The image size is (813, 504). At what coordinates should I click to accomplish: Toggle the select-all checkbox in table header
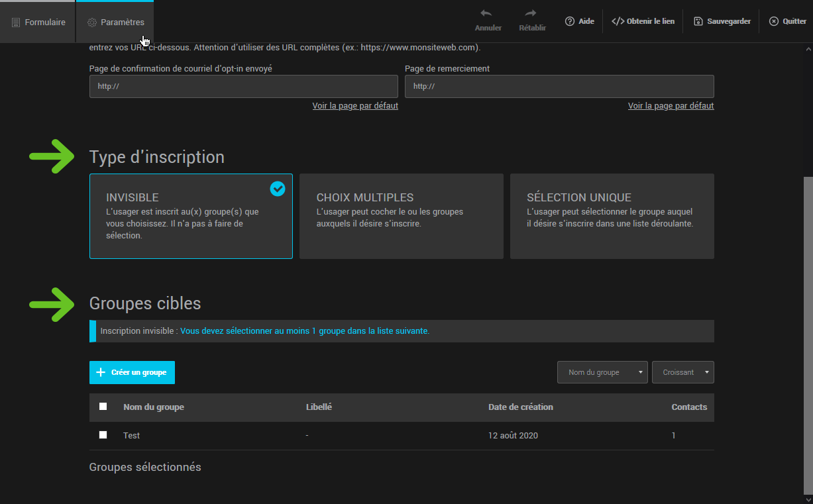(x=103, y=407)
